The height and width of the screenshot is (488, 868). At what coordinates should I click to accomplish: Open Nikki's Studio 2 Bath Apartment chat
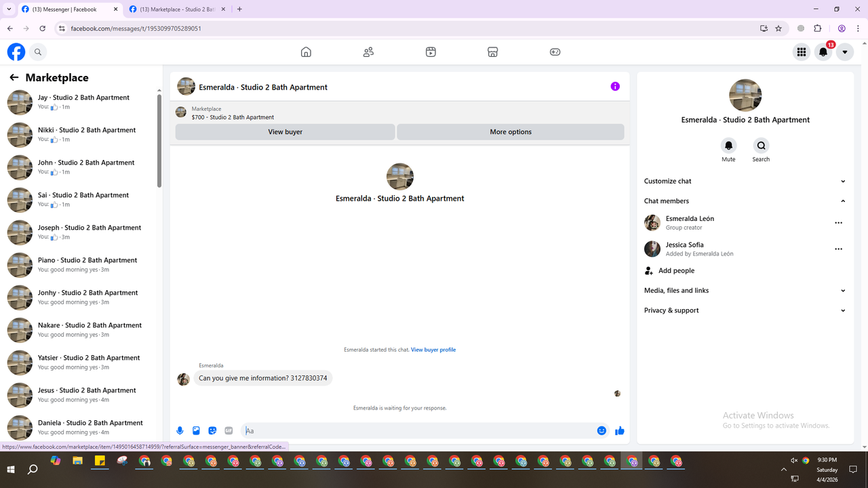[81, 135]
